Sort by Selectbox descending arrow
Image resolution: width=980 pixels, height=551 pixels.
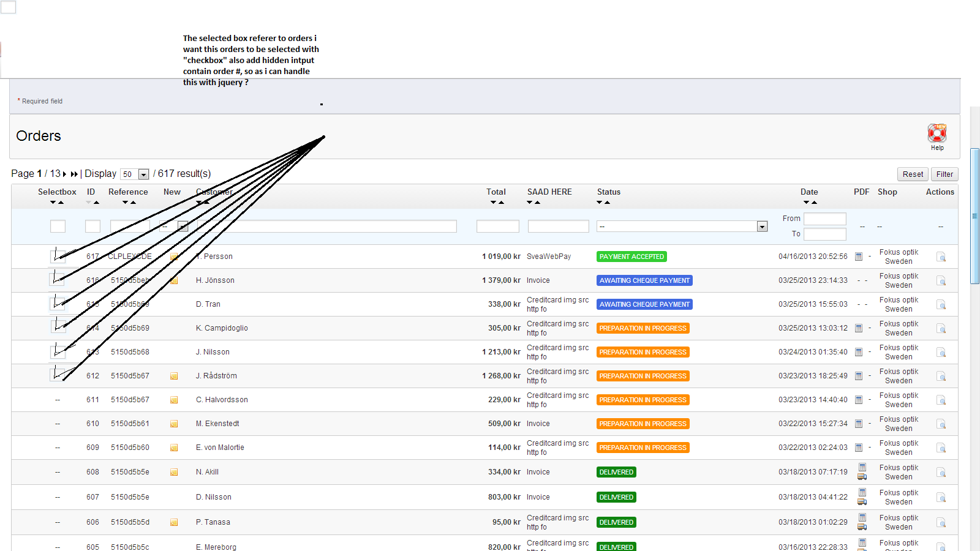point(53,203)
